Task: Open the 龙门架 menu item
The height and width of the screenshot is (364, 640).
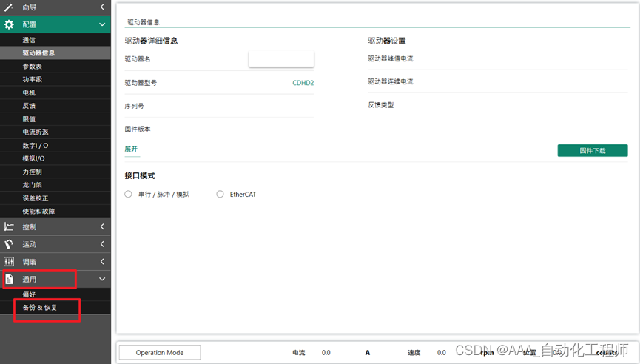Action: click(55, 185)
